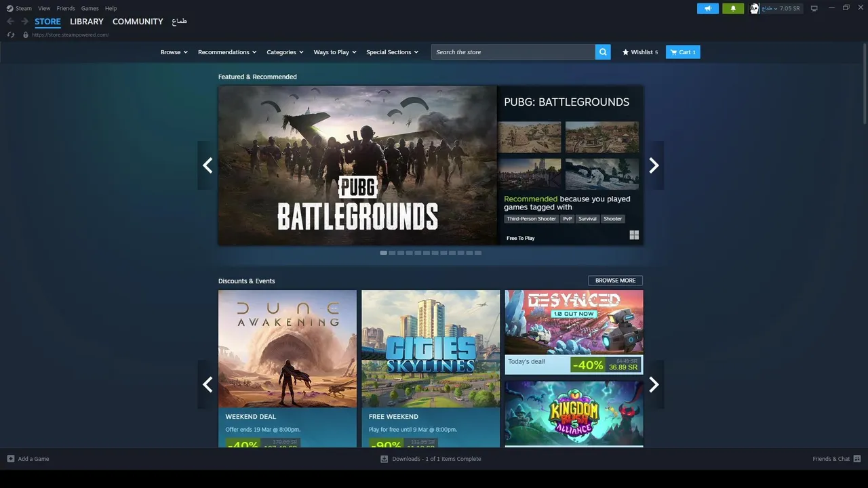Click the Steam logo menu icon

pos(9,8)
